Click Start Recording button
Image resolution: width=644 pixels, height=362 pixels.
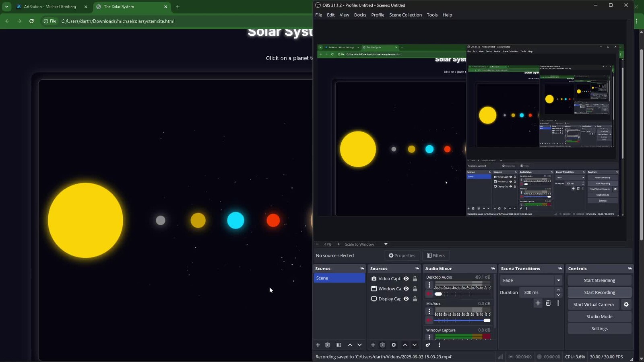pos(600,292)
